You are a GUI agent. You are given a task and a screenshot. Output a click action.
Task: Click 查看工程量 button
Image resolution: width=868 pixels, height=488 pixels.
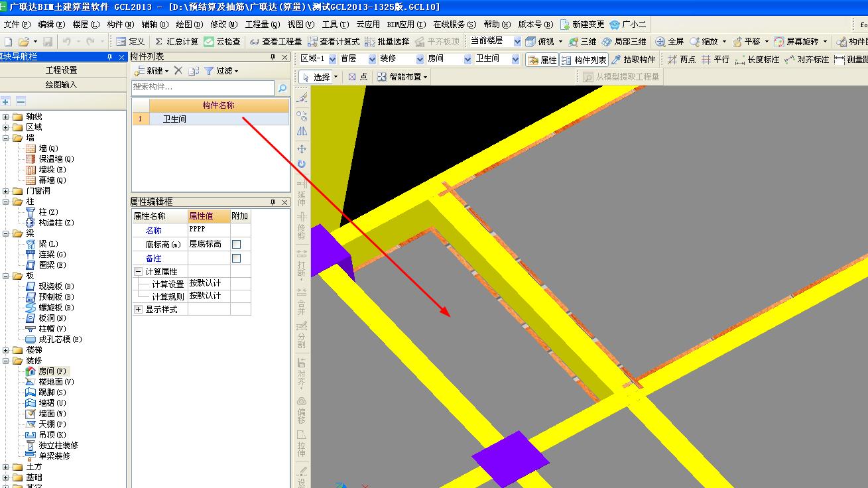[x=276, y=42]
